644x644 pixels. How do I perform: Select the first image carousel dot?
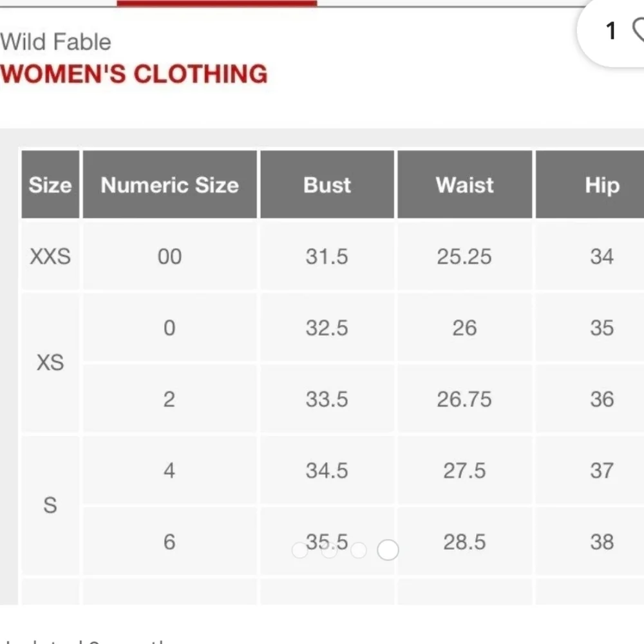tap(300, 551)
